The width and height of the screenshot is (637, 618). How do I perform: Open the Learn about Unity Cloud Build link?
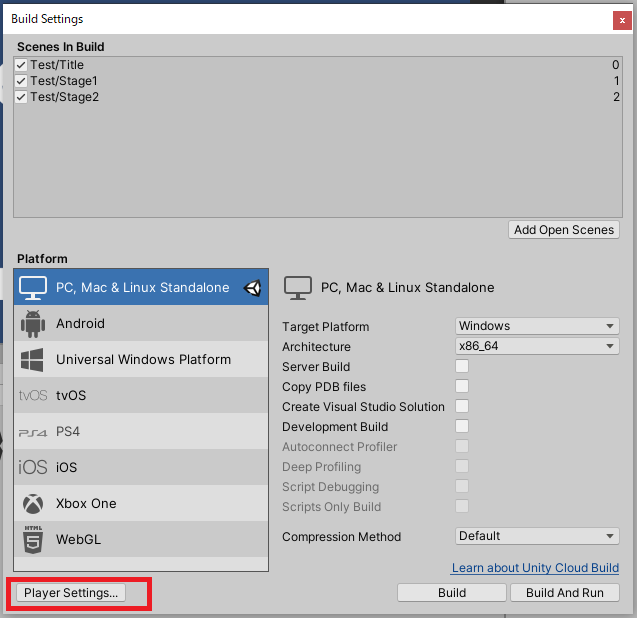[x=535, y=568]
